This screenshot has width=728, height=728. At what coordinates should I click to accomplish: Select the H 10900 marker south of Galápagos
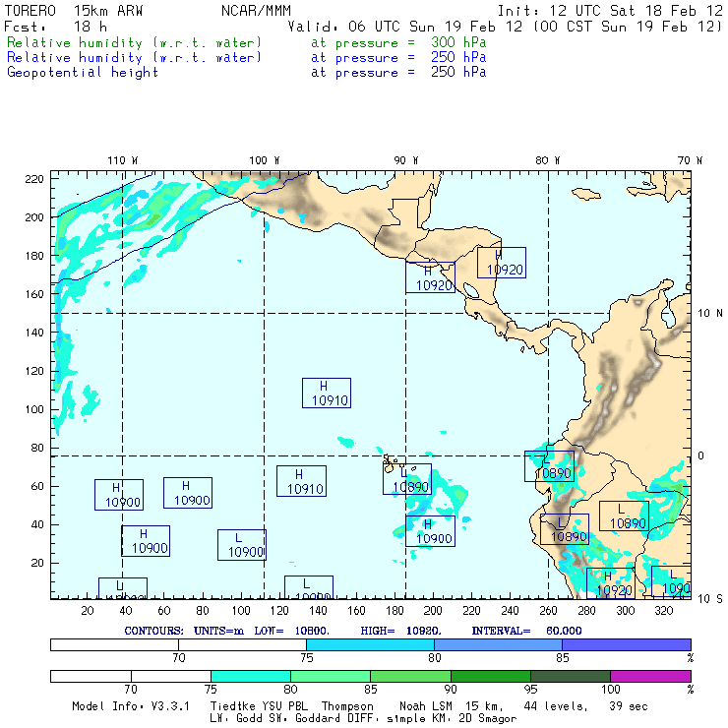pos(430,531)
